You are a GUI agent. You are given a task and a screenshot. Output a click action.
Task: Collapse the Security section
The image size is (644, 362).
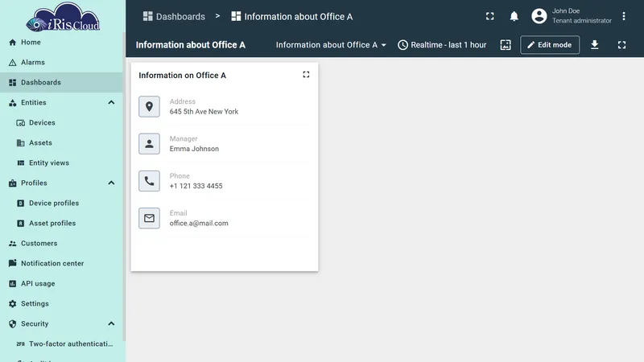[111, 323]
